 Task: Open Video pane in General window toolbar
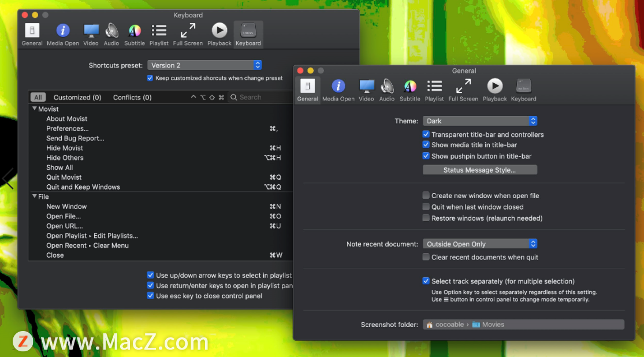366,90
